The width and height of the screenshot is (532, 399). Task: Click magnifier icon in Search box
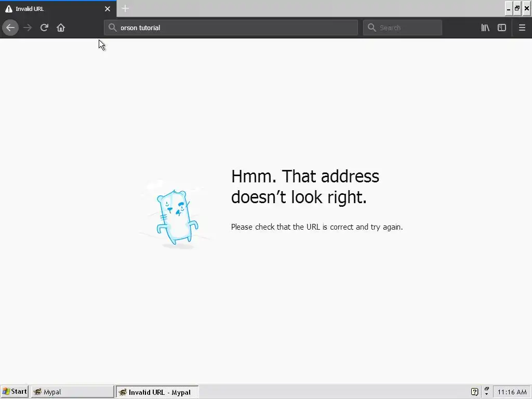tap(372, 28)
